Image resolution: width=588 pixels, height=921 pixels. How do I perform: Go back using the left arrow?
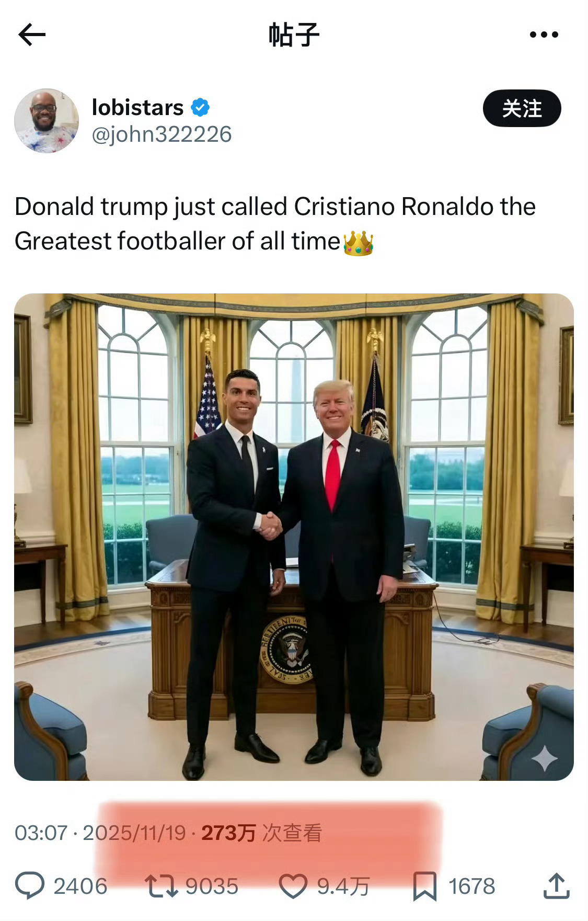(x=32, y=35)
